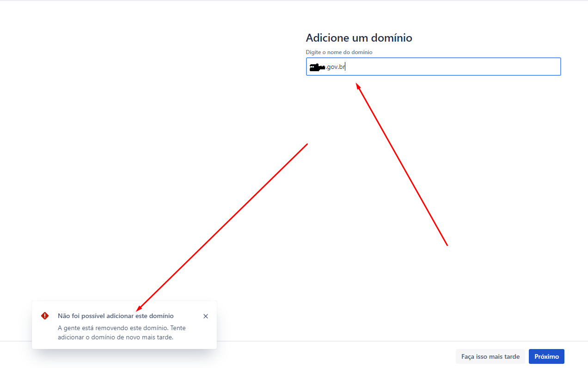Click the domain name input field
588x368 pixels.
point(433,67)
